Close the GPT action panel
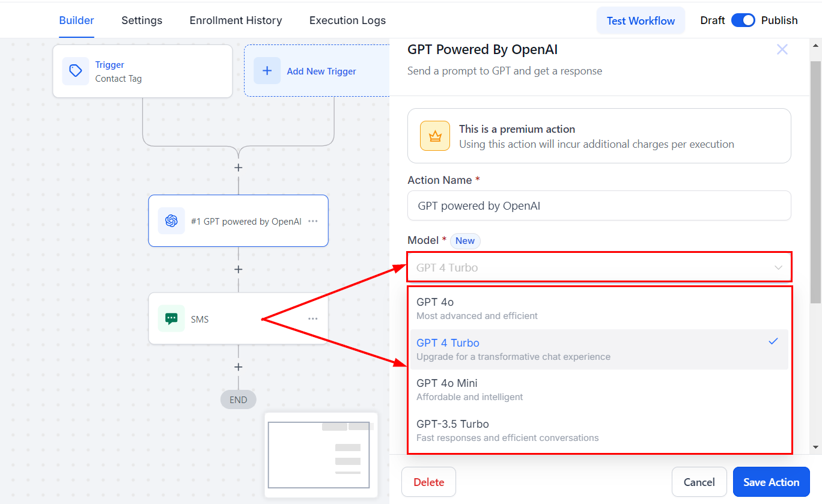 [782, 50]
